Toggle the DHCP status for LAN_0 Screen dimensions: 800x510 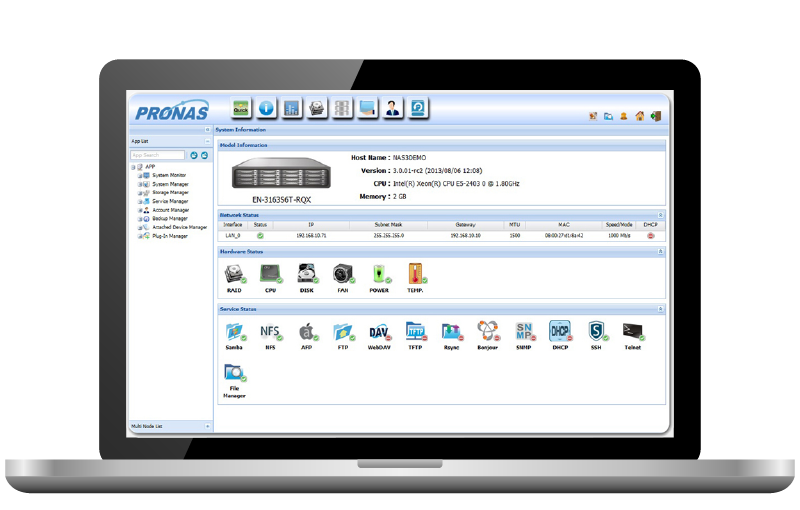(650, 235)
